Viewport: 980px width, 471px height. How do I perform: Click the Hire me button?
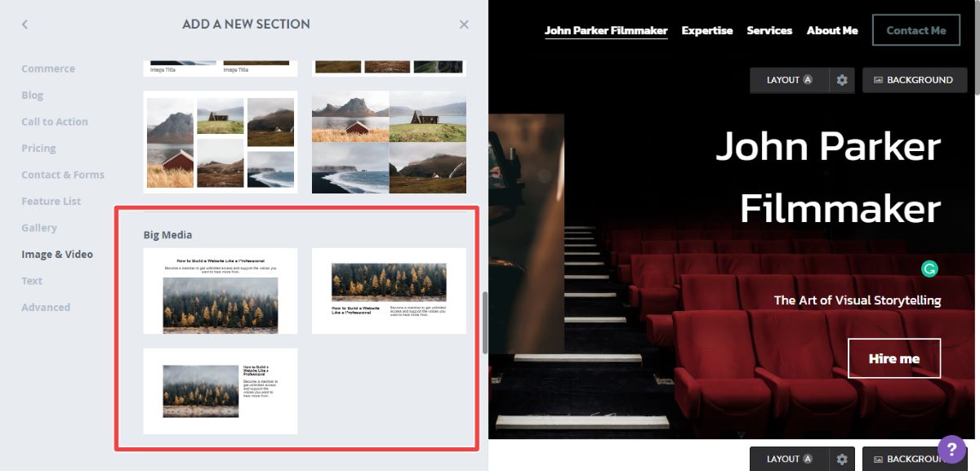pyautogui.click(x=894, y=358)
